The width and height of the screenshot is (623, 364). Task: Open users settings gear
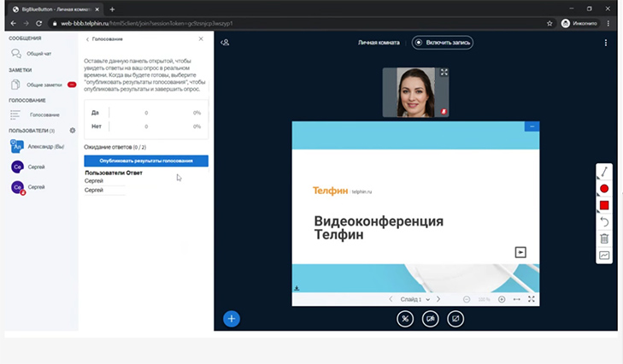coord(73,131)
